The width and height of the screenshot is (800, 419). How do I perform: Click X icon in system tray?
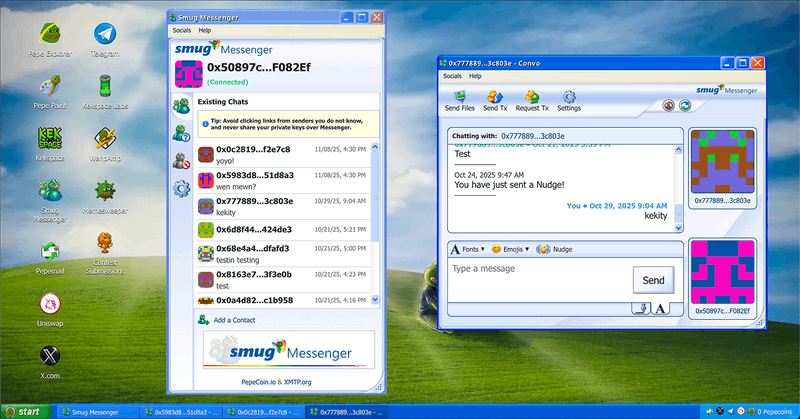click(x=720, y=411)
